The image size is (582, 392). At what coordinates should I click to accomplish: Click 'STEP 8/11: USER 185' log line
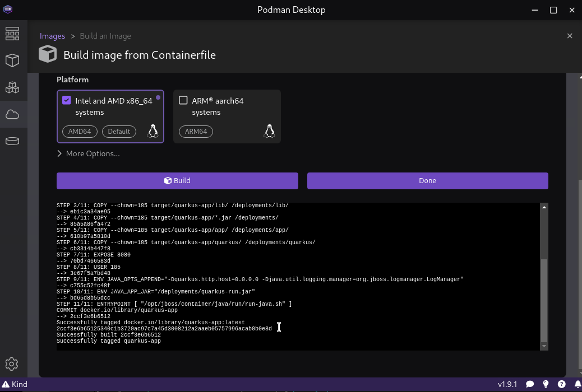tap(89, 267)
